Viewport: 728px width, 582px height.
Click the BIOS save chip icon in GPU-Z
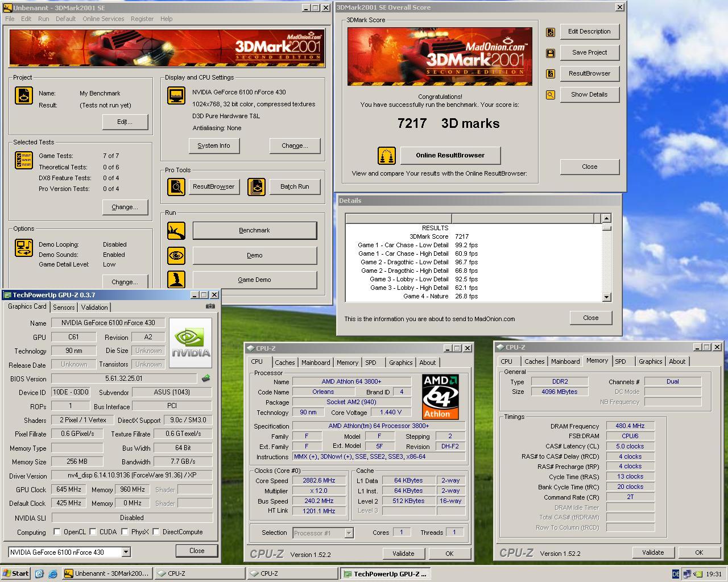click(206, 378)
